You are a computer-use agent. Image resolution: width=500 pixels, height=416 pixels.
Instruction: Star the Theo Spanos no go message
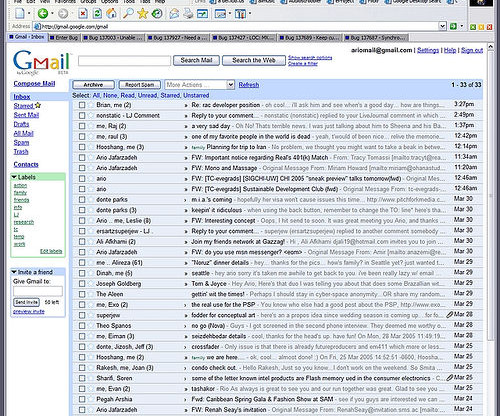click(x=91, y=326)
